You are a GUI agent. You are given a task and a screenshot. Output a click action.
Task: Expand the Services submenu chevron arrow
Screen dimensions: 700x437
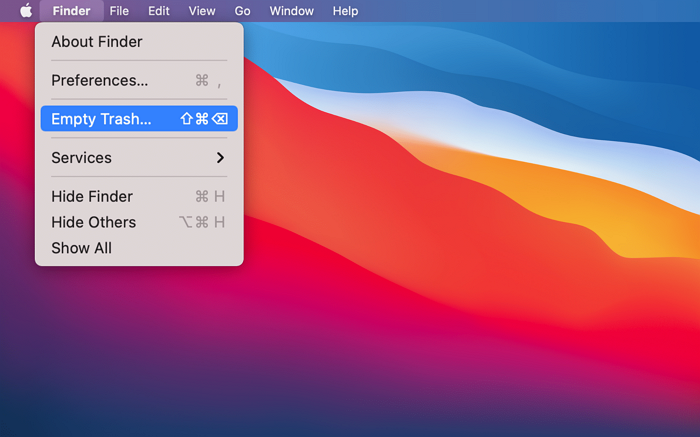pos(220,158)
